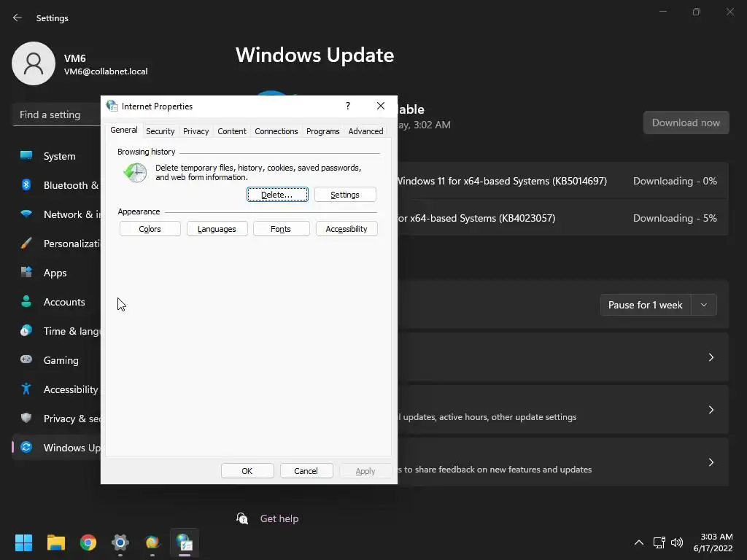The width and height of the screenshot is (747, 560).
Task: Open the Programs tab
Action: (x=323, y=131)
